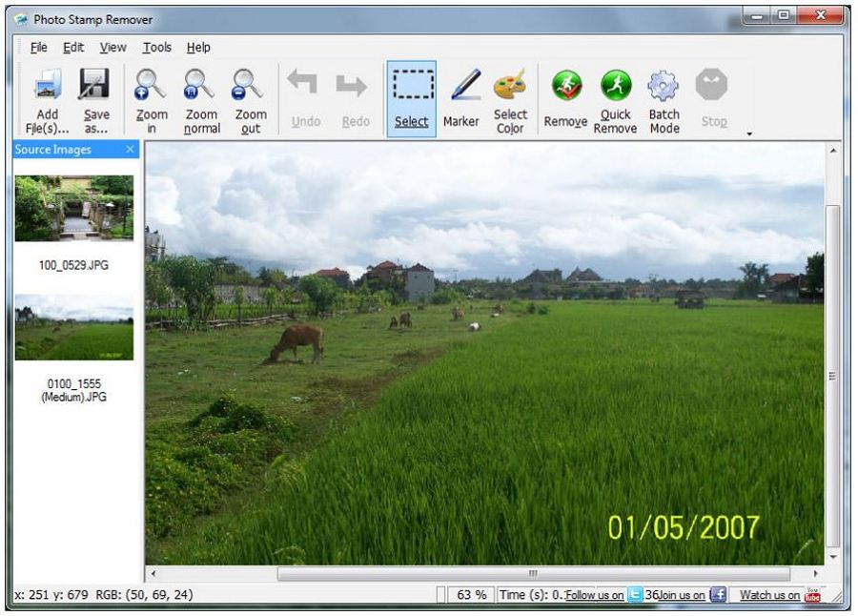
Task: Click the horizontal scrollbar right arrow
Action: point(816,574)
